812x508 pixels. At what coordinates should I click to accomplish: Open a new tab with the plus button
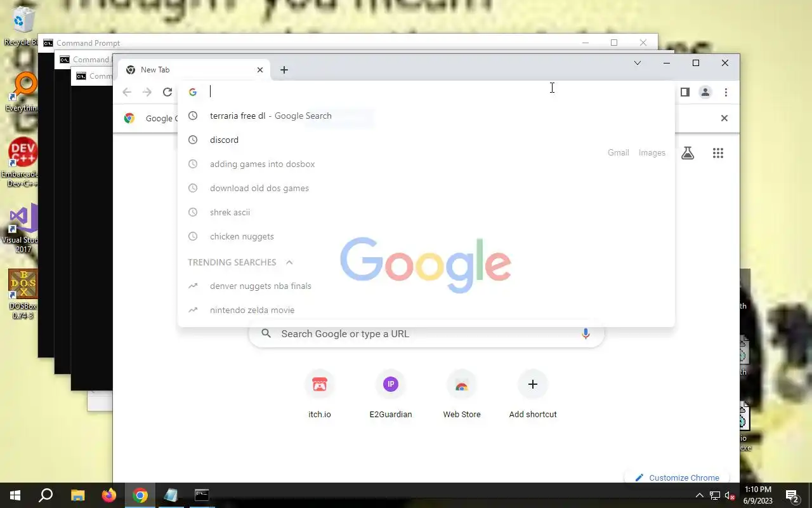tap(284, 70)
